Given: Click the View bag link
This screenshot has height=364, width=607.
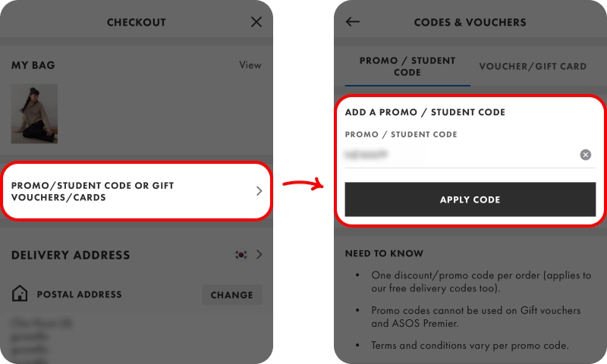Looking at the screenshot, I should point(250,65).
